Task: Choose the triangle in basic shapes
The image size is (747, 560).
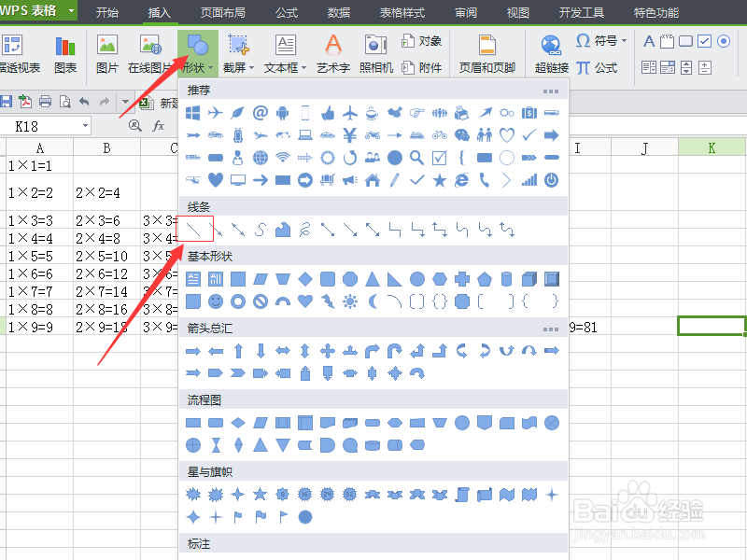Action: 372,279
